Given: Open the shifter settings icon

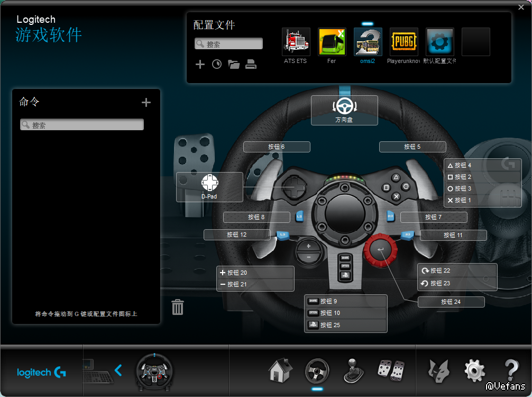Looking at the screenshot, I should click(x=354, y=371).
